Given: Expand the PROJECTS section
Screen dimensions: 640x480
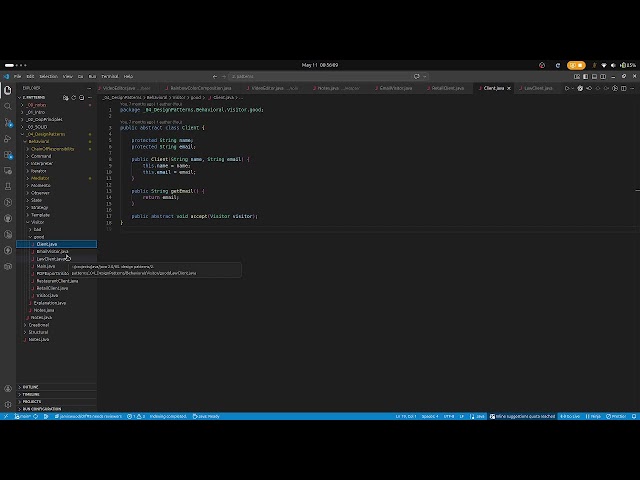Looking at the screenshot, I should coord(56,402).
